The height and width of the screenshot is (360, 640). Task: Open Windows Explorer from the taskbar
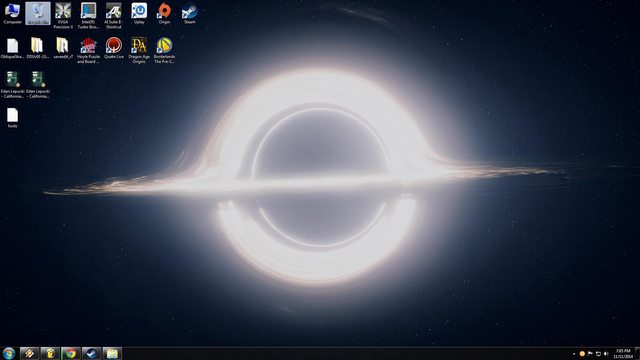coord(112,353)
